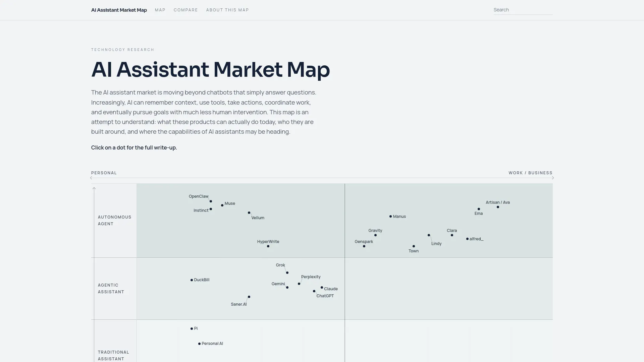Click the PERSONAL axis label
Screen dimensions: 644x362
(x=104, y=173)
